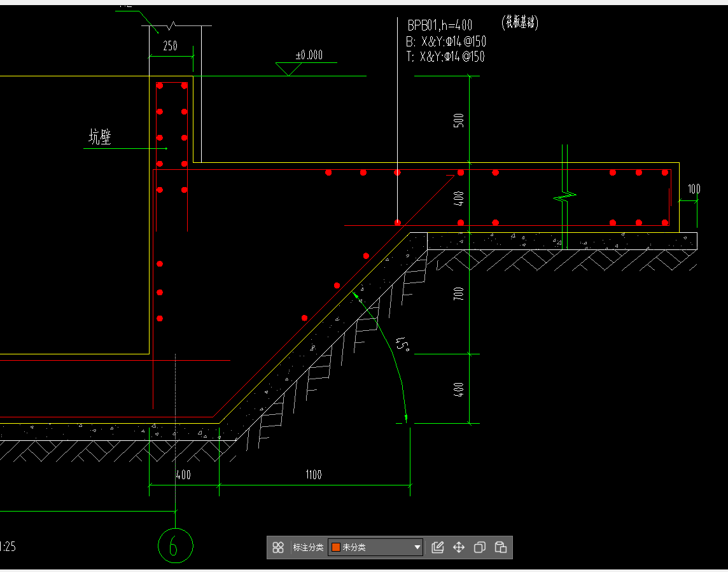Select the ±0.000 elevation label
Viewport: 728px width, 572px height.
[x=309, y=55]
